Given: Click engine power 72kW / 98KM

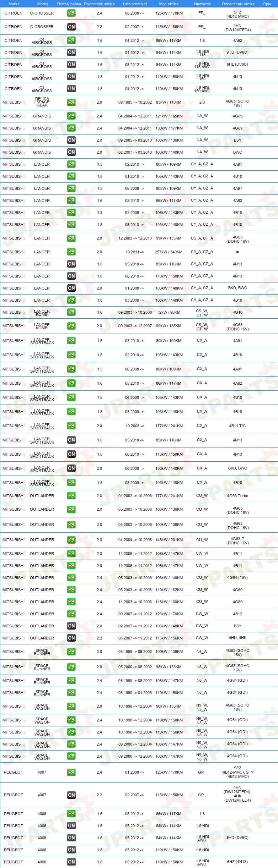Looking at the screenshot, I should pyautogui.click(x=169, y=312).
